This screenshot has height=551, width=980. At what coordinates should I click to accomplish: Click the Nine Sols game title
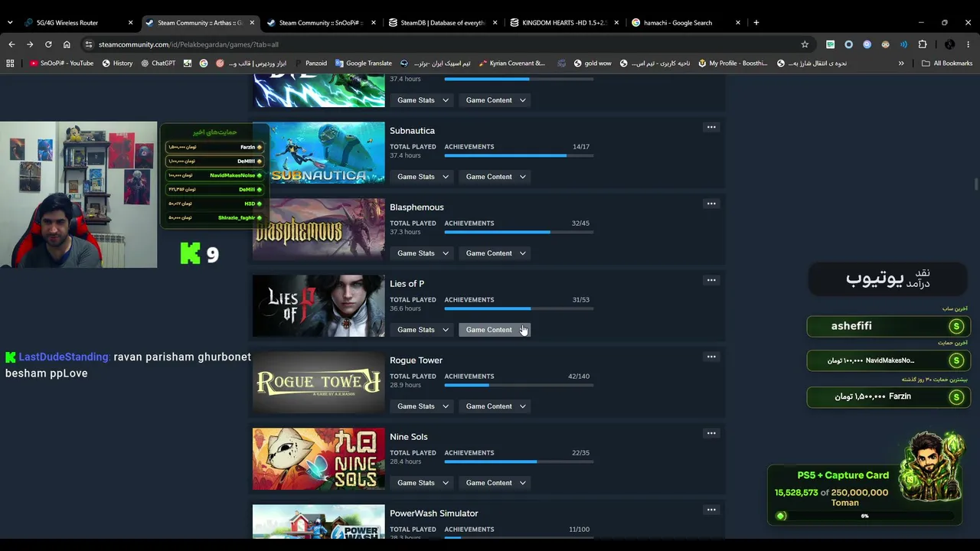[408, 437]
